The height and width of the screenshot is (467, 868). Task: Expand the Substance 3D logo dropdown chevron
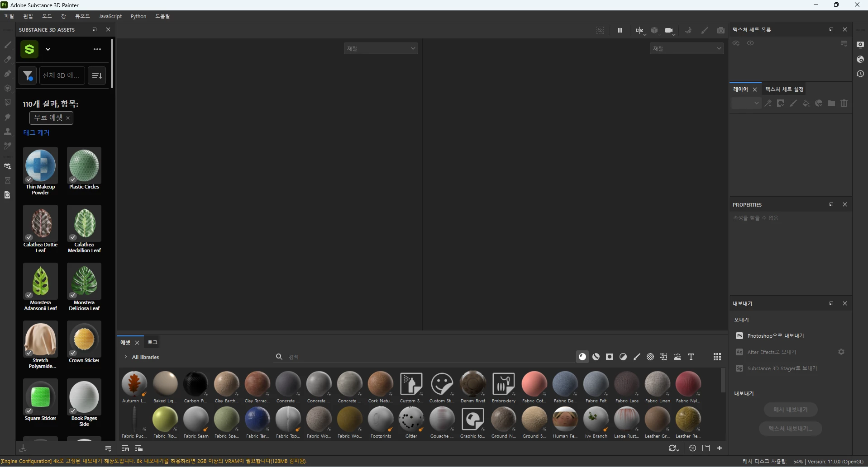click(x=48, y=49)
